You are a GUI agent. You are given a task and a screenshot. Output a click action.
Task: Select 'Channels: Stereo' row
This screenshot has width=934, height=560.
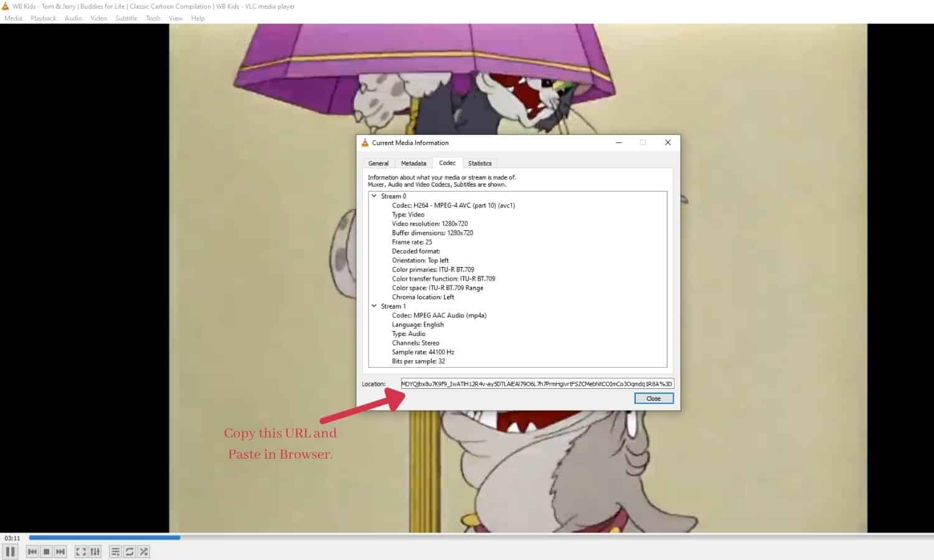point(416,343)
